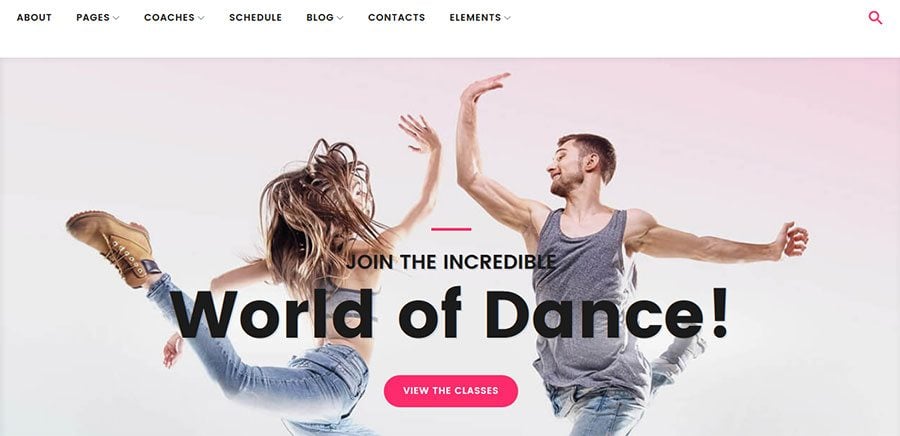Expand the Coaches dropdown chevron

201,18
